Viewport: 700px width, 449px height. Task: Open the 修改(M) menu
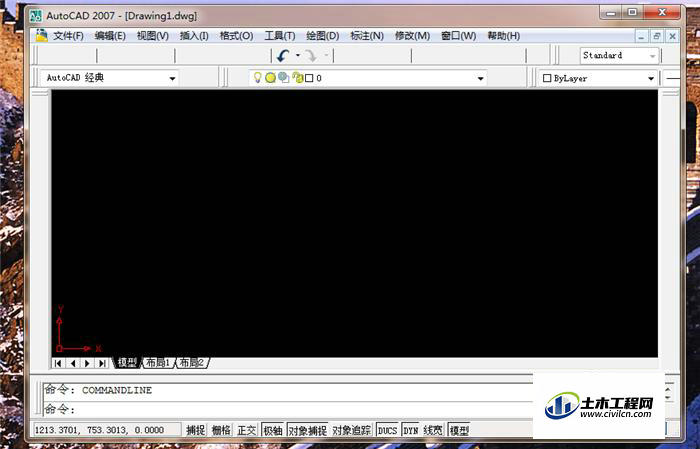click(x=412, y=36)
